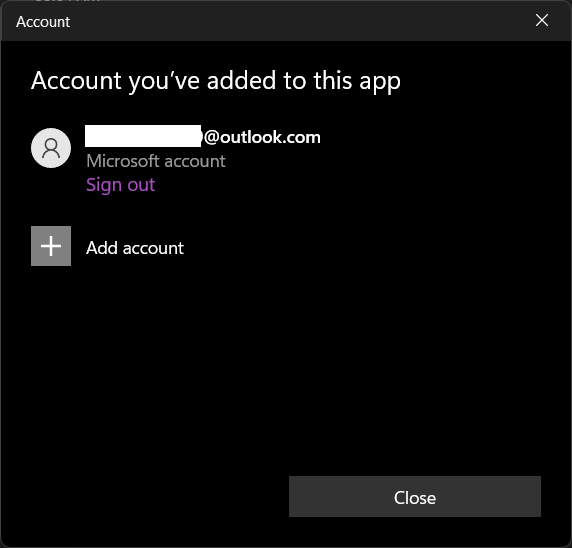572x548 pixels.
Task: Click the Microsoft account label
Action: [156, 161]
